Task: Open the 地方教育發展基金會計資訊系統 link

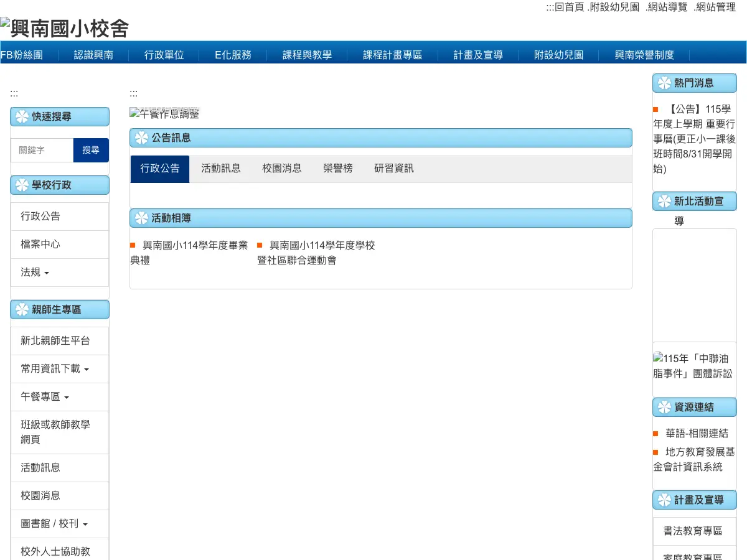Action: 694,459
